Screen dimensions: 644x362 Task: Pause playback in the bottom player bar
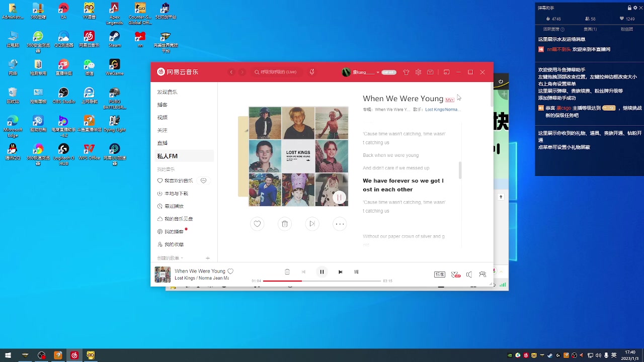[x=322, y=271]
